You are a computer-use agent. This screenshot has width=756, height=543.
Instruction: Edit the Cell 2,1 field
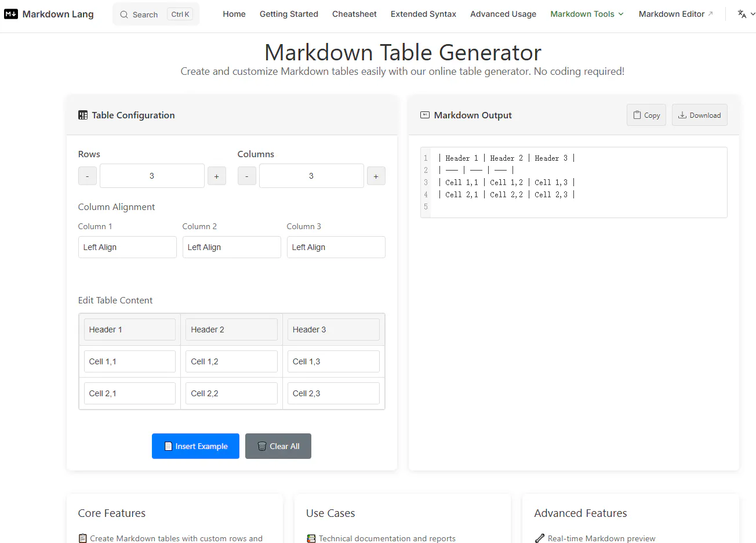pos(130,393)
